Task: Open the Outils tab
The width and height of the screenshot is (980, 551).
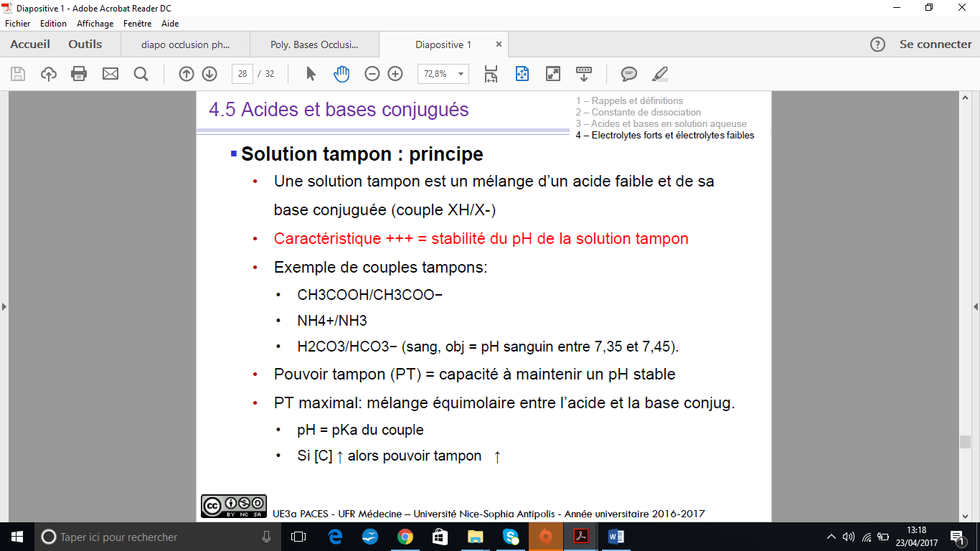Action: 85,44
